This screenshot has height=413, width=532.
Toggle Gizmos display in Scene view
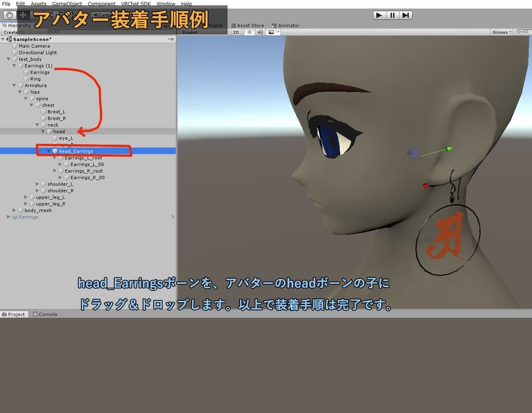coord(500,32)
